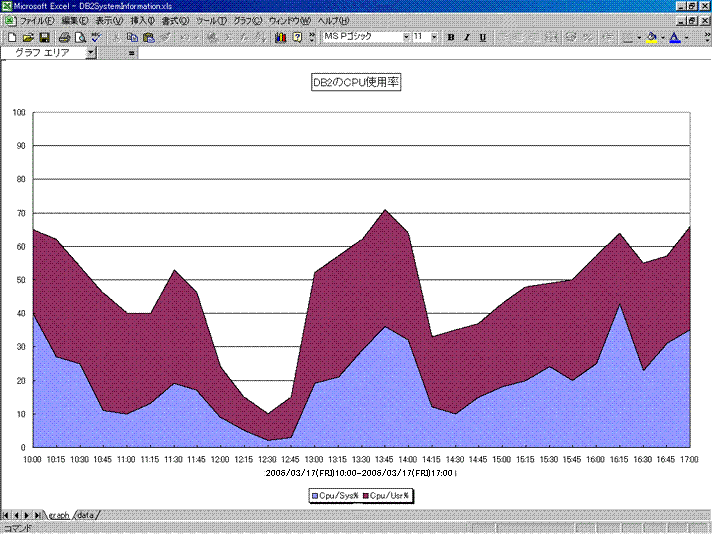Open font color dropdown arrow
Screen dimensions: 712x534
pos(687,38)
